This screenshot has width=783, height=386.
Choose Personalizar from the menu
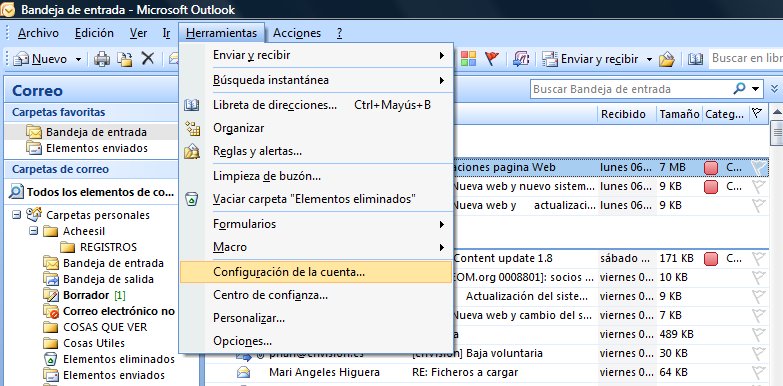coord(316,318)
